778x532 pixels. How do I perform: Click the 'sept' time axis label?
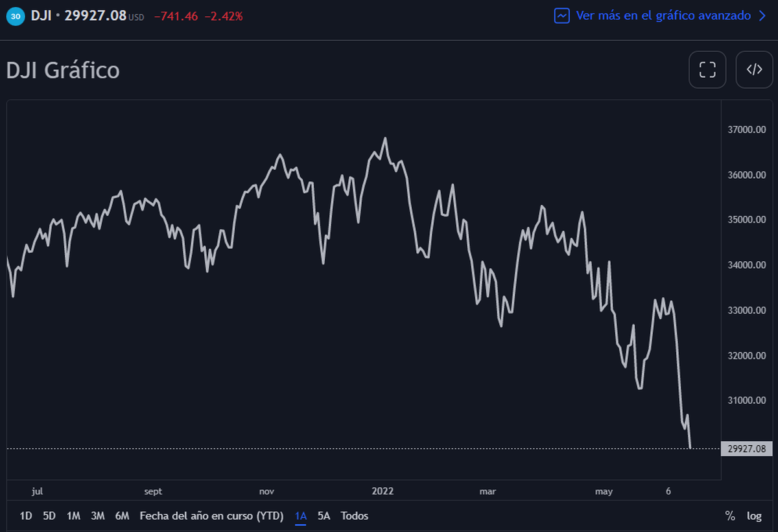coord(153,491)
